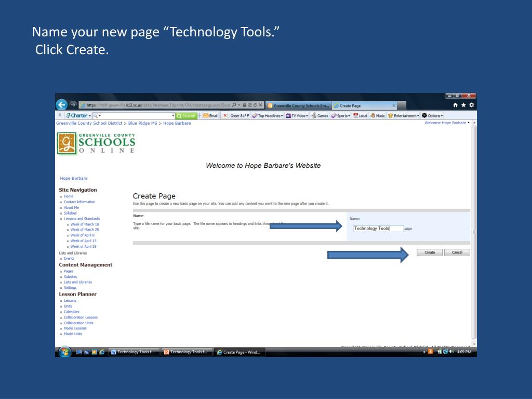
Task: Click the page Name text field
Action: pos(378,228)
